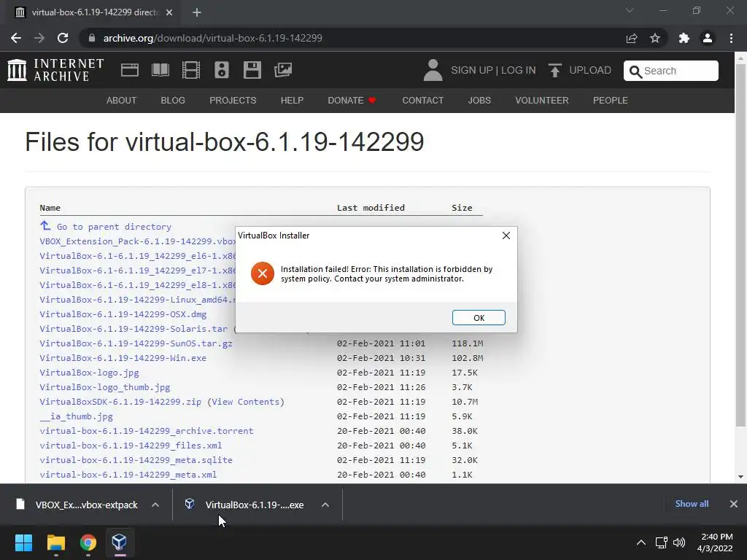Click the address bar URL
The height and width of the screenshot is (560, 747).
point(212,38)
